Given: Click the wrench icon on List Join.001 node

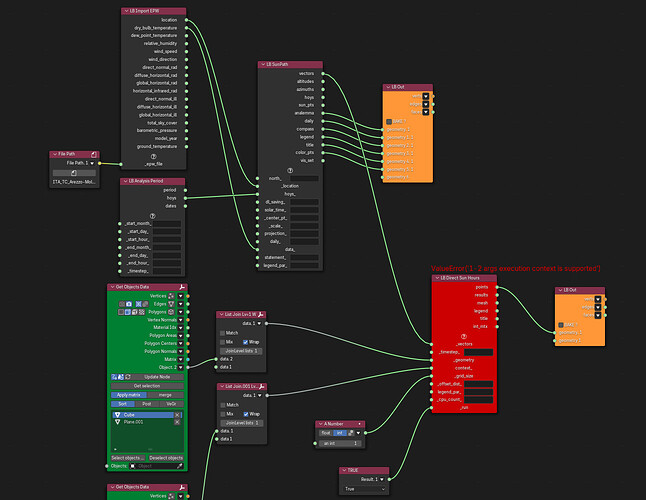Looking at the screenshot, I should [261, 386].
